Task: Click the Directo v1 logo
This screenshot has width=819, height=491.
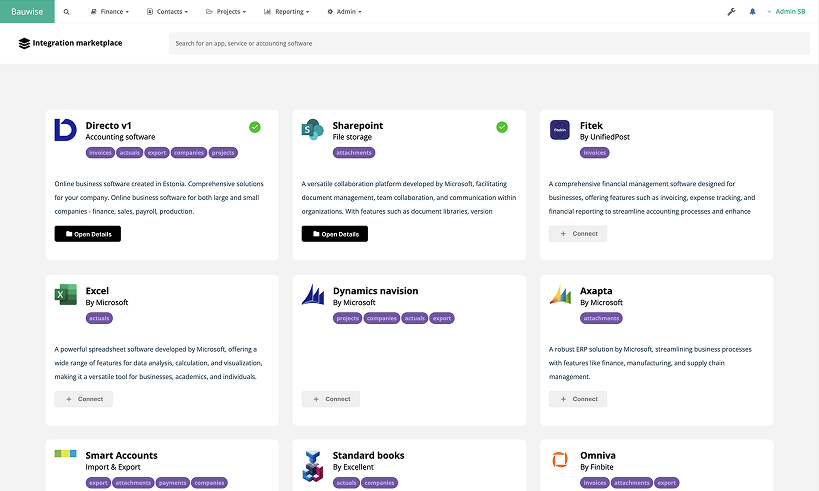Action: click(65, 130)
